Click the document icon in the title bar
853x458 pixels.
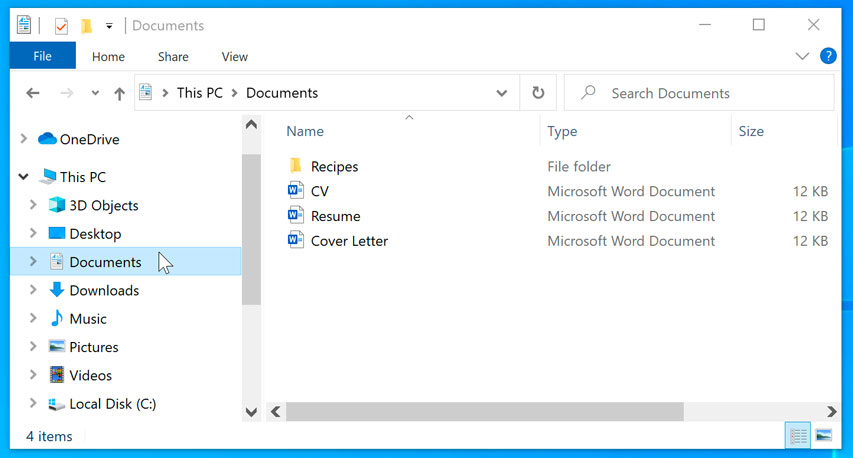coord(24,25)
